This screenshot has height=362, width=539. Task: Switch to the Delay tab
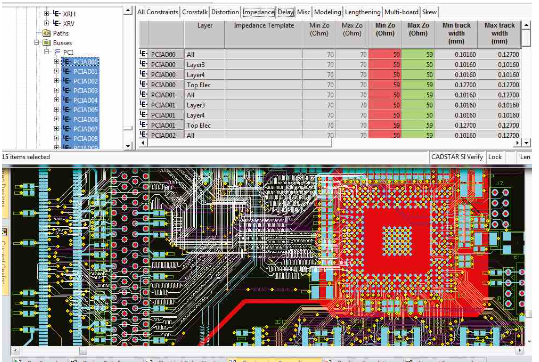tap(286, 12)
